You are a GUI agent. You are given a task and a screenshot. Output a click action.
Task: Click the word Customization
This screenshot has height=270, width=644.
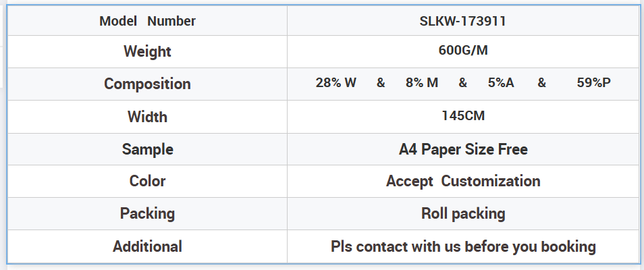(491, 182)
